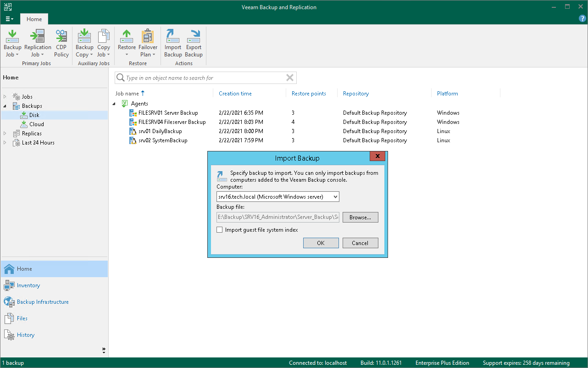Select the Home ribbon tab
The image size is (588, 368).
34,19
